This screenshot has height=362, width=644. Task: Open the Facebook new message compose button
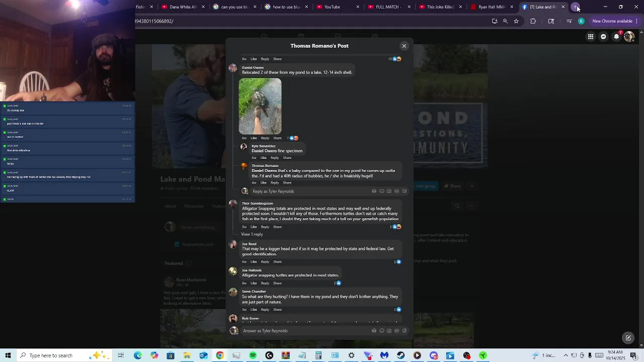click(628, 338)
